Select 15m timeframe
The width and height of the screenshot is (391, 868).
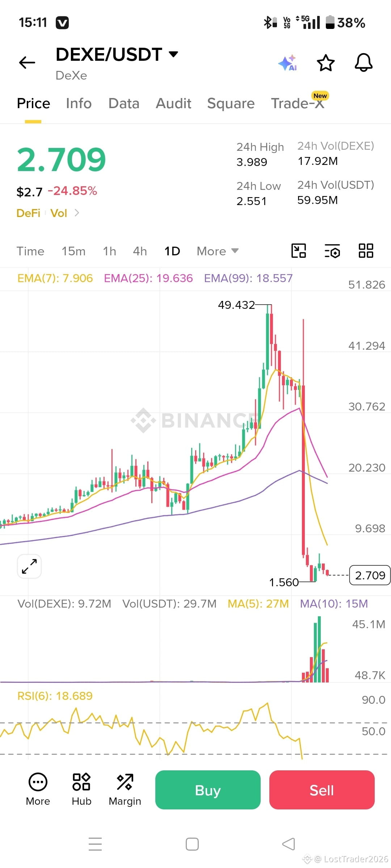pyautogui.click(x=73, y=251)
